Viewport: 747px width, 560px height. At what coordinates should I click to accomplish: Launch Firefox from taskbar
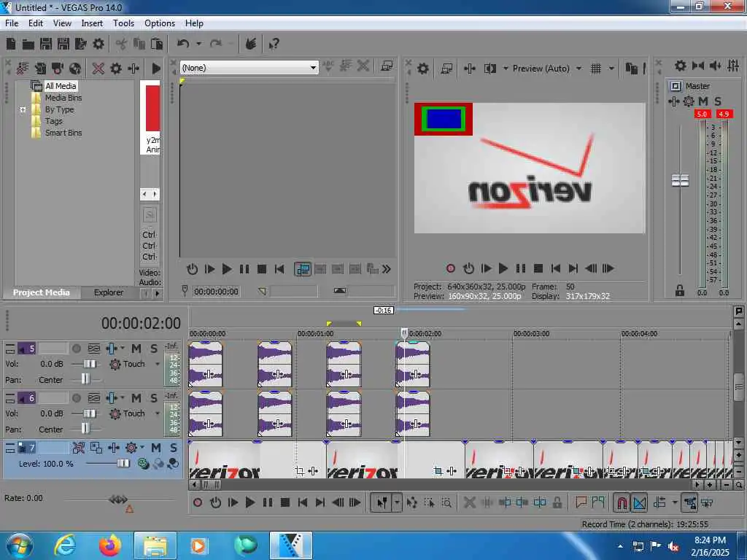pyautogui.click(x=109, y=545)
